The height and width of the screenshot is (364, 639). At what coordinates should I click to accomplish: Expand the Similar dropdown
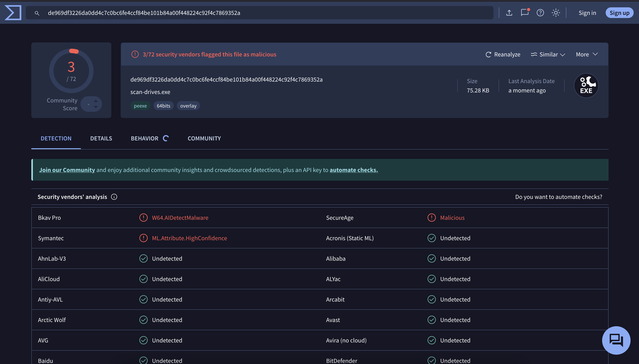click(548, 54)
